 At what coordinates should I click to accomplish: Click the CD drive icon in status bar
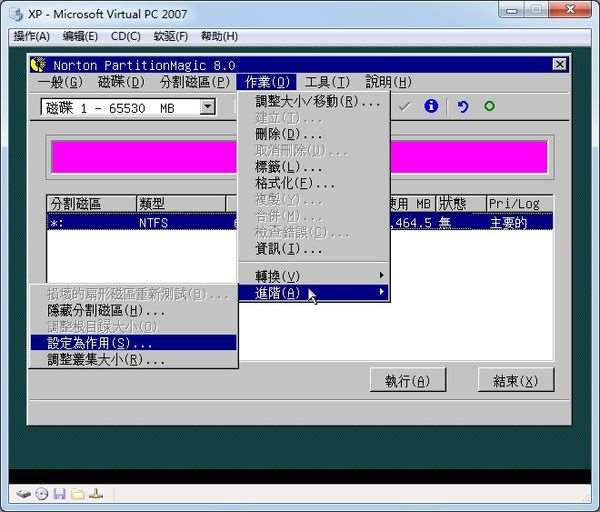click(x=42, y=494)
